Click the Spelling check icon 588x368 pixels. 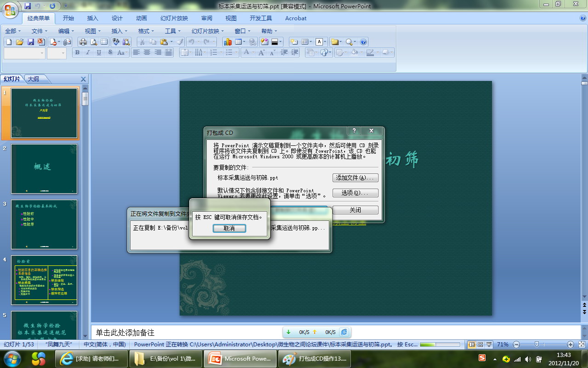click(x=116, y=42)
